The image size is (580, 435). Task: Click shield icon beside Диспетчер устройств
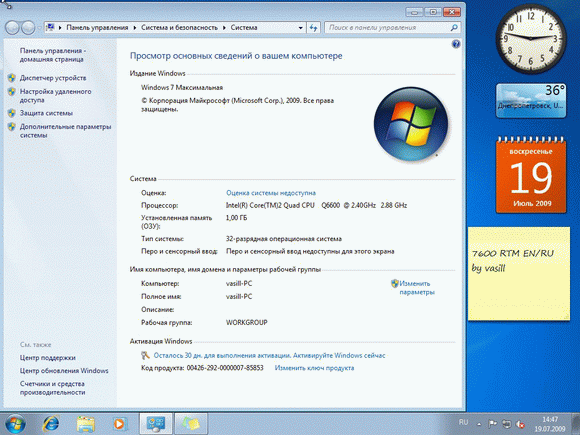pos(11,78)
